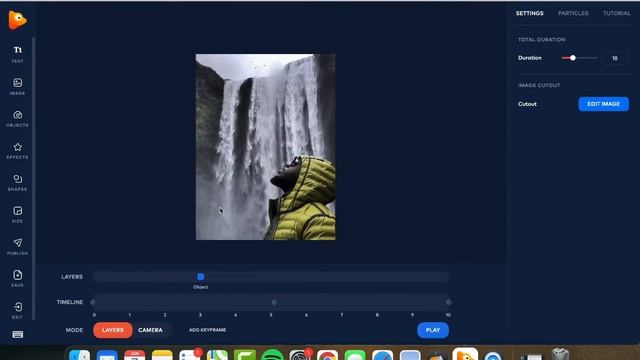Open Trash in the dock
This screenshot has width=640, height=360.
[560, 354]
